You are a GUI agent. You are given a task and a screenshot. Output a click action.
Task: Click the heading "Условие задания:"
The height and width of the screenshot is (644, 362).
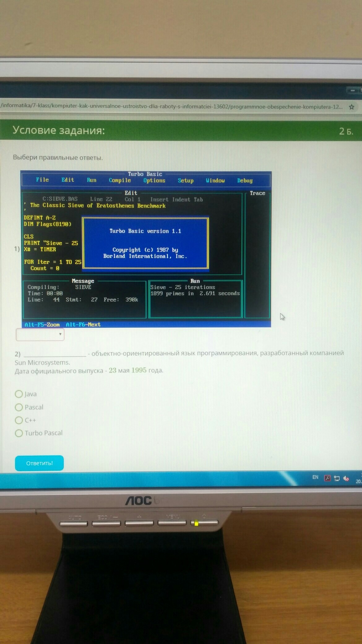click(x=59, y=130)
